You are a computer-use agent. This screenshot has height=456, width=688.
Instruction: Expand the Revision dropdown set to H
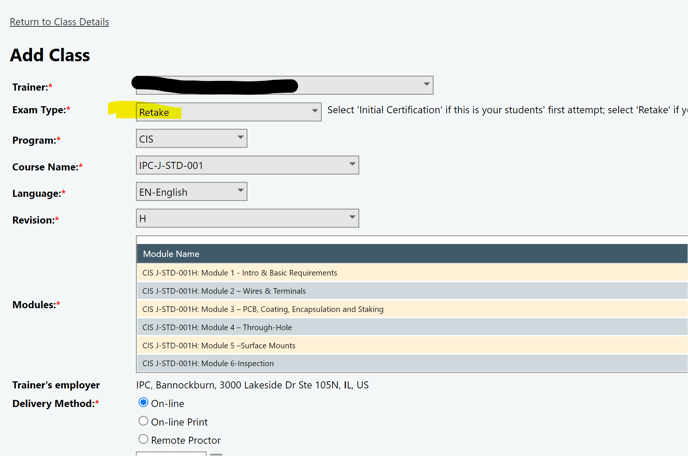247,218
